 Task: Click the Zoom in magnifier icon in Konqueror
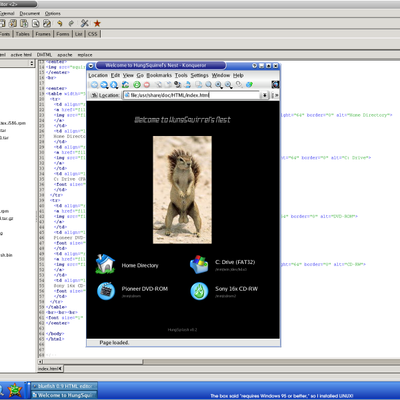[x=218, y=85]
